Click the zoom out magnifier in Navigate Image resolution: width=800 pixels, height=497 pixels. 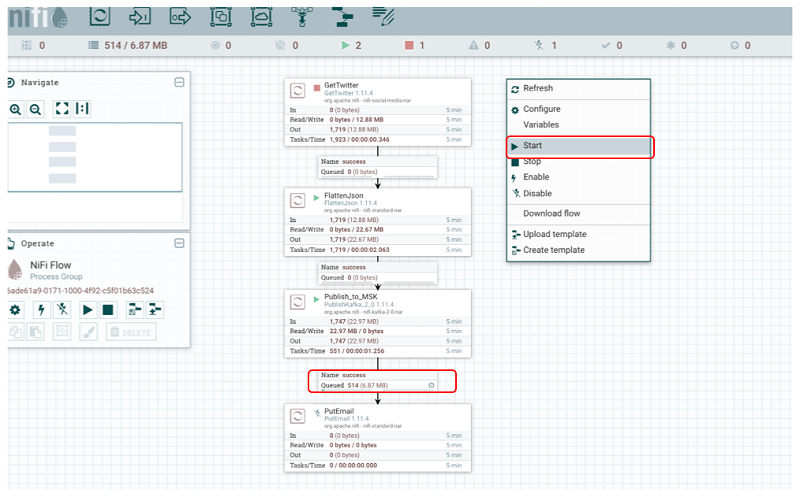tap(35, 109)
